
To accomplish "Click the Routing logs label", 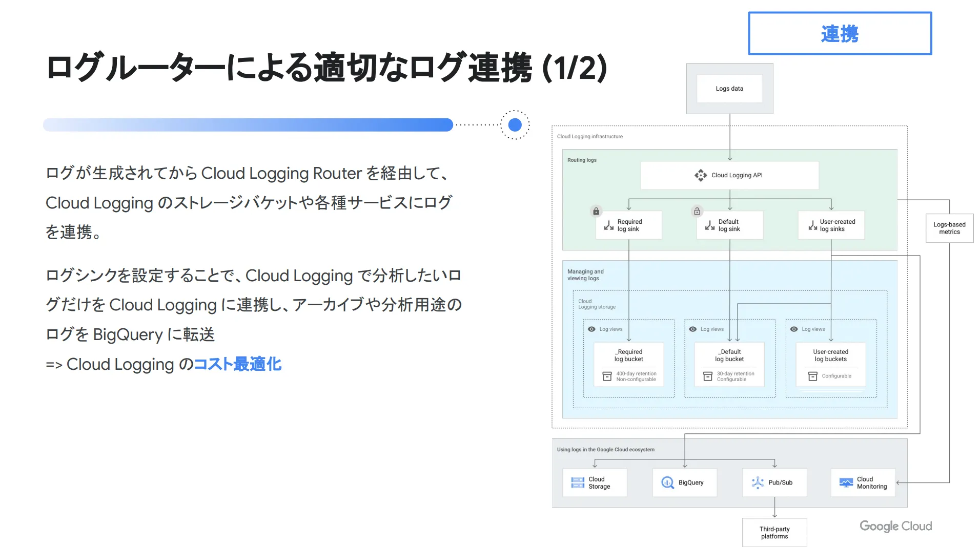I will pyautogui.click(x=582, y=160).
